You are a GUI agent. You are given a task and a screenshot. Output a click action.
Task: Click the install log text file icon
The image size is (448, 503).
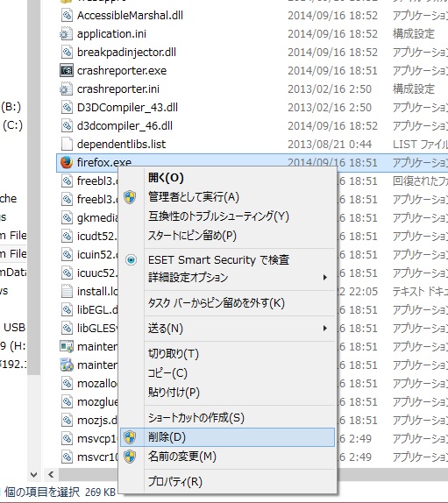point(67,291)
